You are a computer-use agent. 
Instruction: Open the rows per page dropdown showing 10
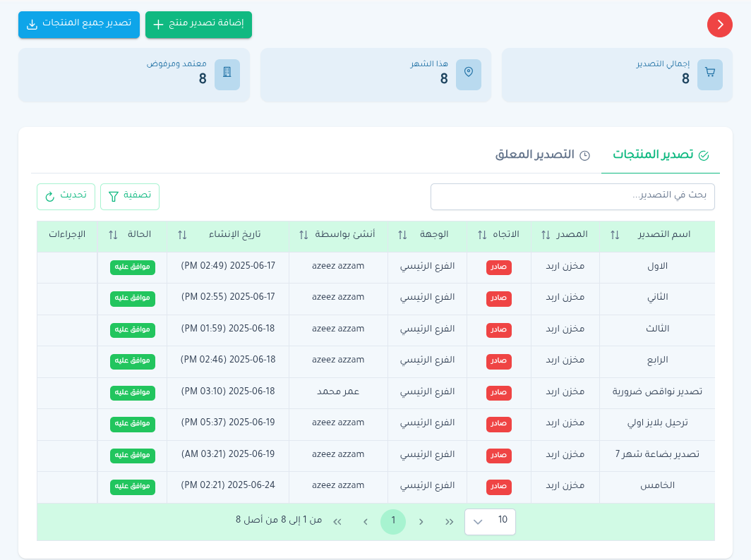[490, 521]
